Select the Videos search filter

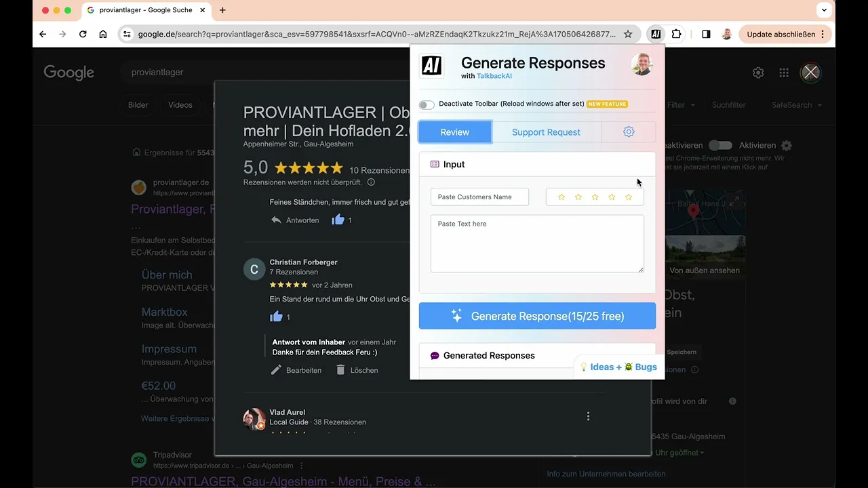[x=180, y=105]
